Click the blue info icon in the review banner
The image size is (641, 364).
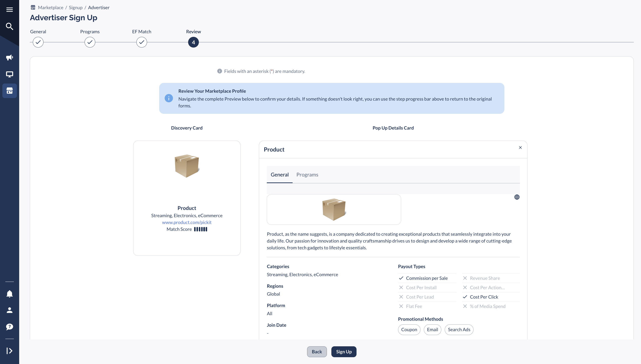pos(169,98)
